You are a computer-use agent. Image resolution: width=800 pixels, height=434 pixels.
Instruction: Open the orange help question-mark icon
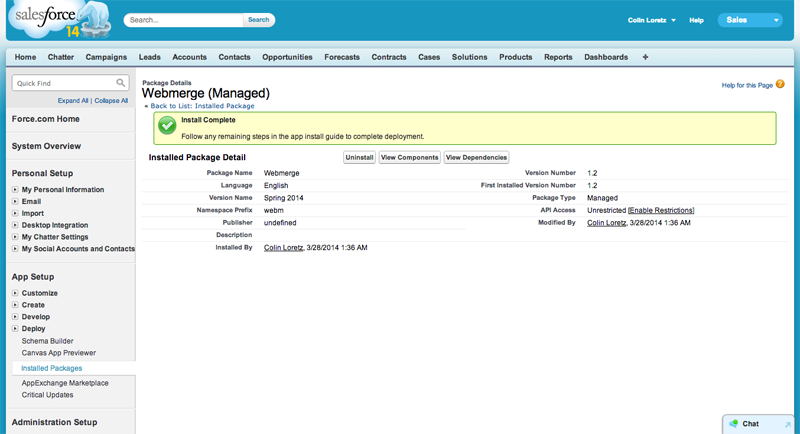click(x=780, y=84)
